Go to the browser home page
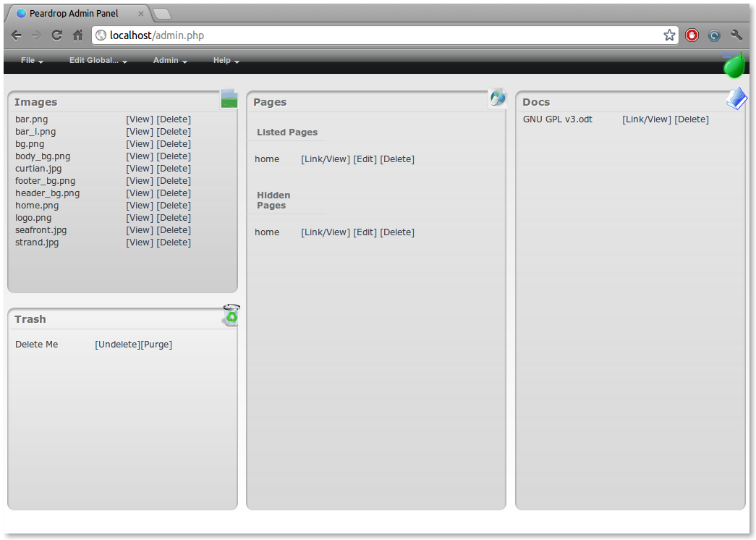 77,35
